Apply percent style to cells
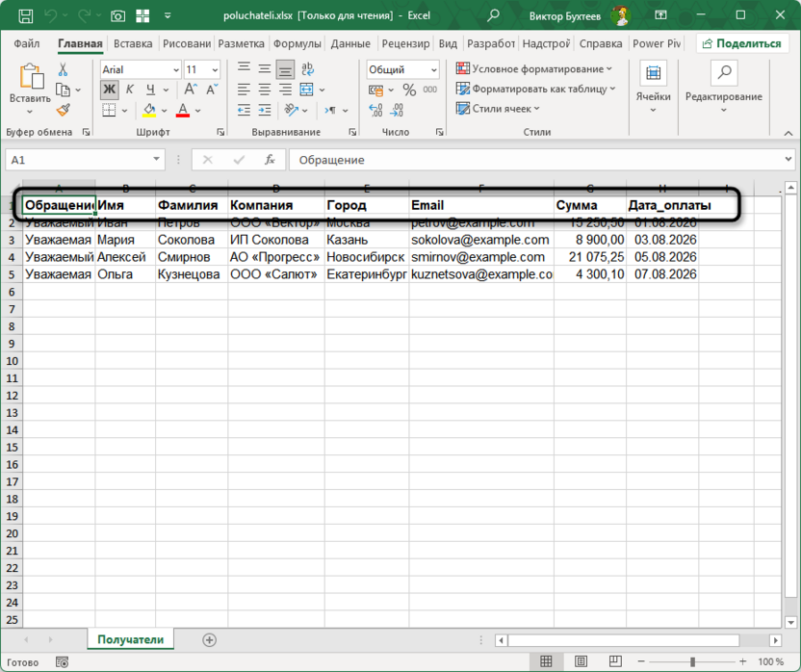 point(409,90)
